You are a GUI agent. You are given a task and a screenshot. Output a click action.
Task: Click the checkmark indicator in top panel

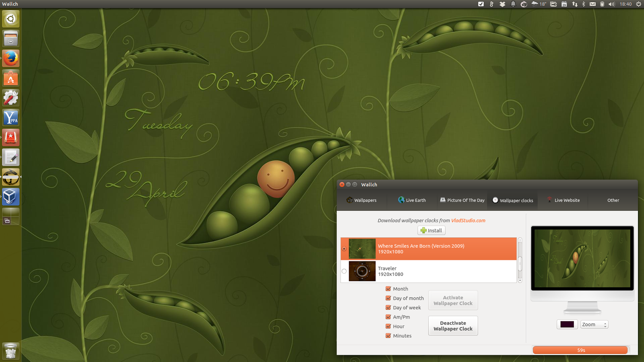point(481,4)
